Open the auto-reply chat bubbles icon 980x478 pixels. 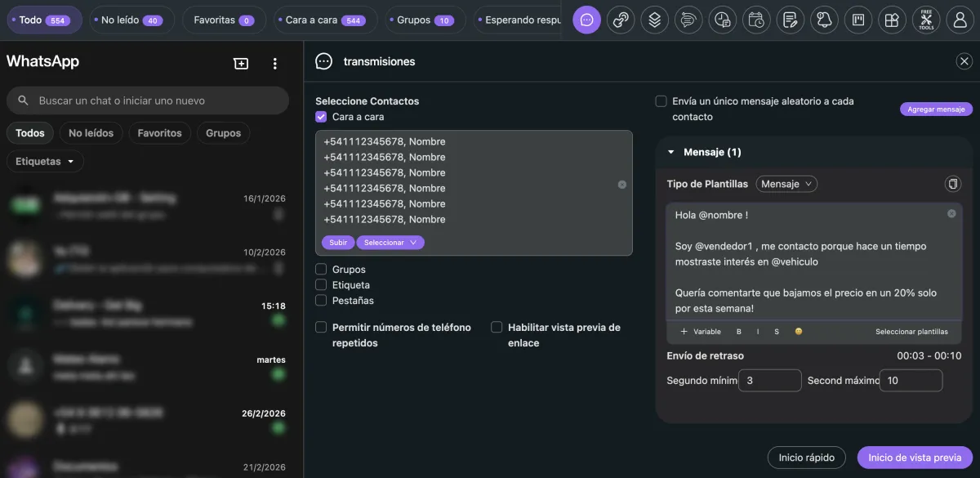click(688, 20)
